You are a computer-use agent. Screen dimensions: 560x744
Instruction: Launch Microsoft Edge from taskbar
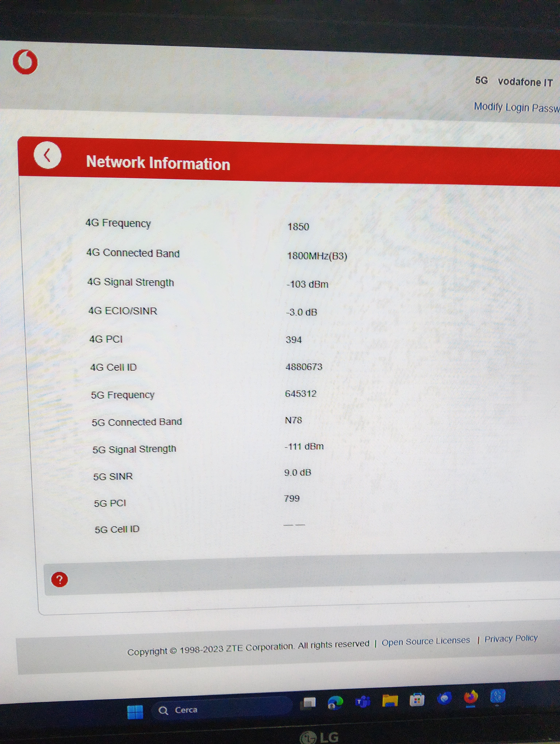tap(335, 702)
